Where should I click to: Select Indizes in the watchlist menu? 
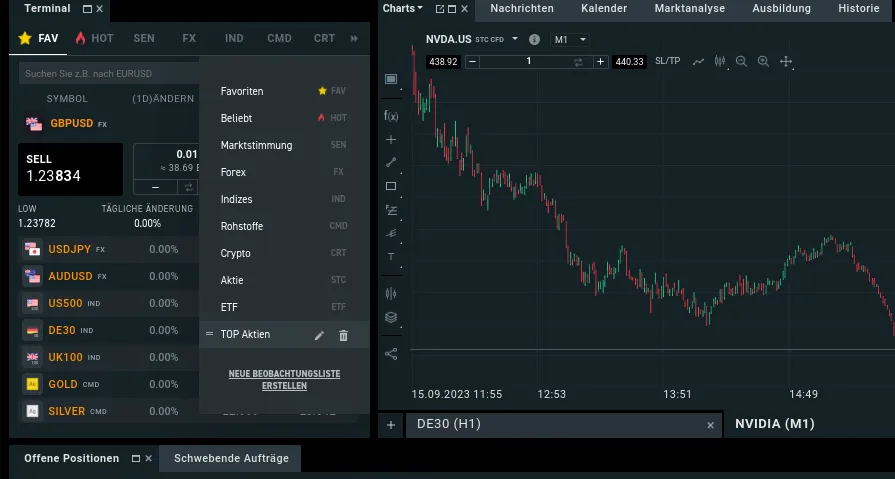284,199
